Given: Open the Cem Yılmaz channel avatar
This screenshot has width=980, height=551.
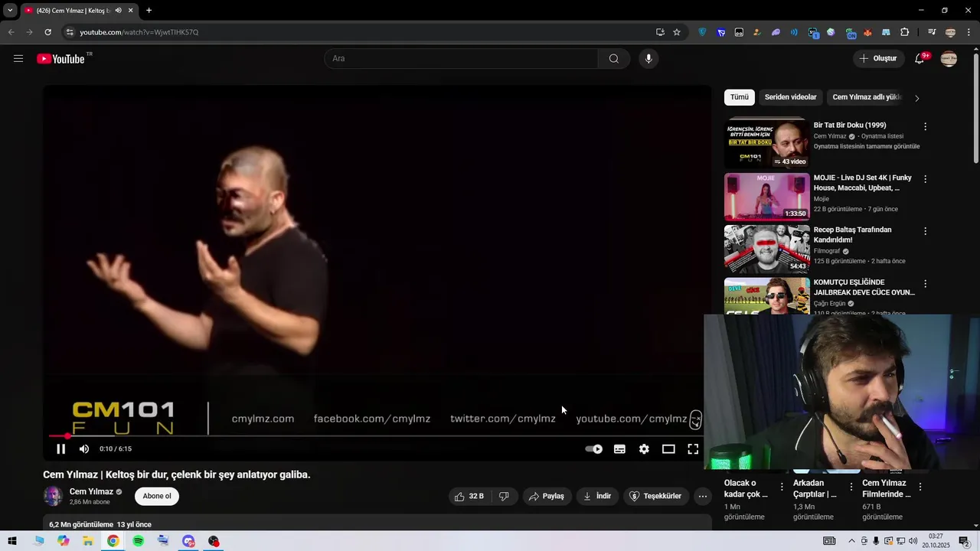Looking at the screenshot, I should click(53, 497).
